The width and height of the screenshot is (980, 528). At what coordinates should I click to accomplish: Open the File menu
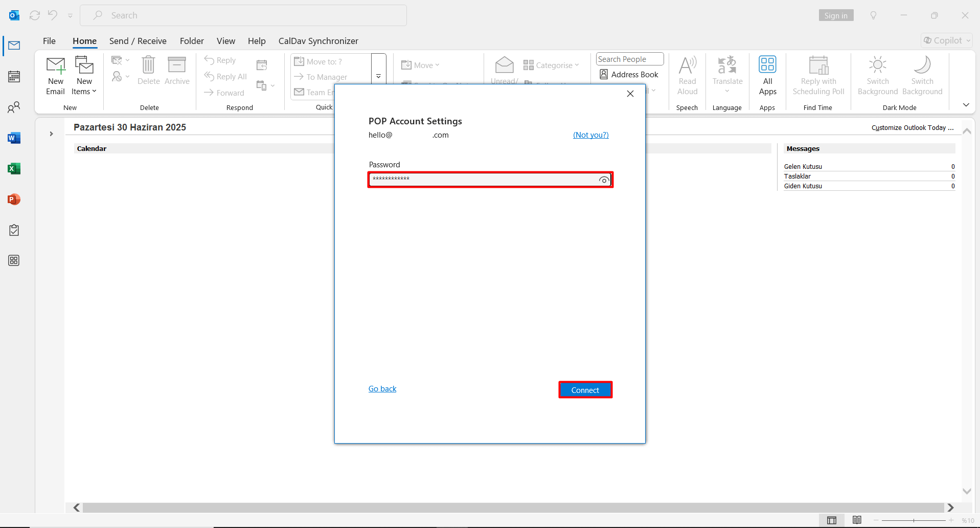49,41
